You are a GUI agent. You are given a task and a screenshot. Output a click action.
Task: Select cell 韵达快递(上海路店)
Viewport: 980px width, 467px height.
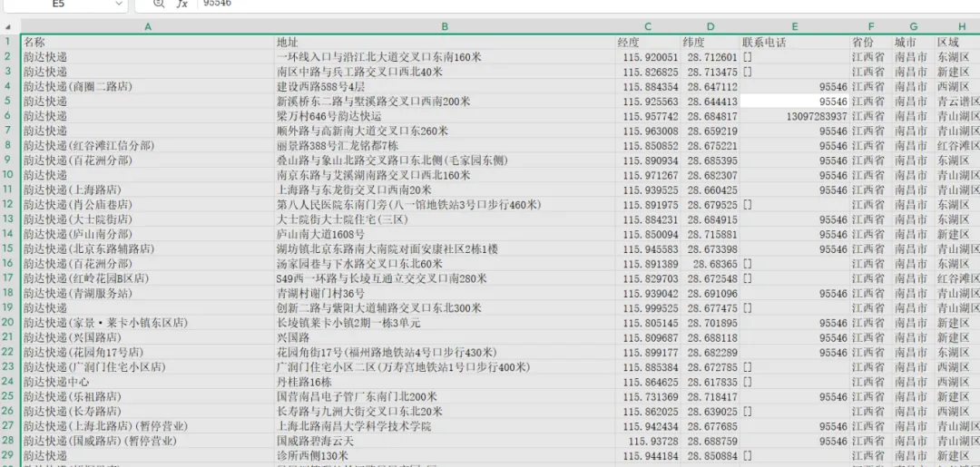pyautogui.click(x=148, y=190)
